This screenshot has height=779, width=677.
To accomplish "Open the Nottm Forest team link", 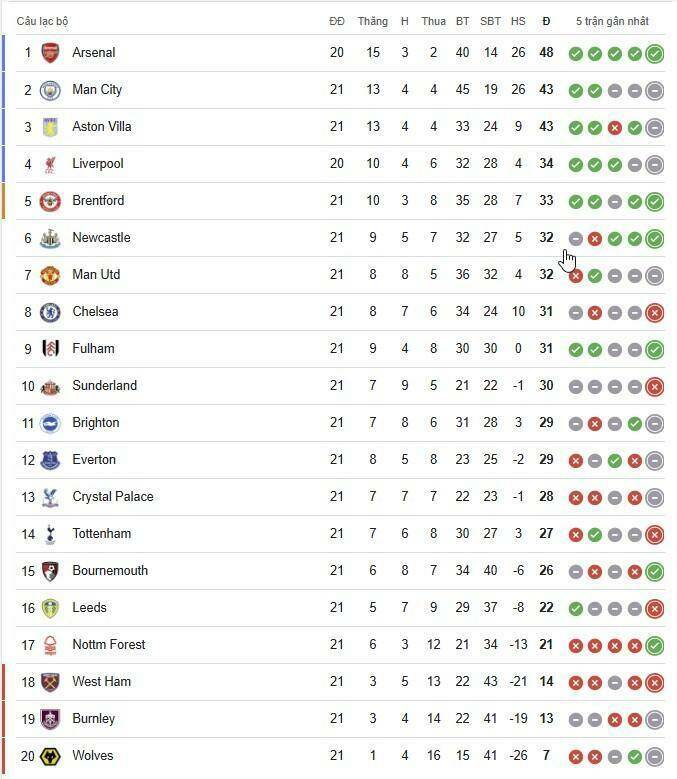I will [x=108, y=645].
